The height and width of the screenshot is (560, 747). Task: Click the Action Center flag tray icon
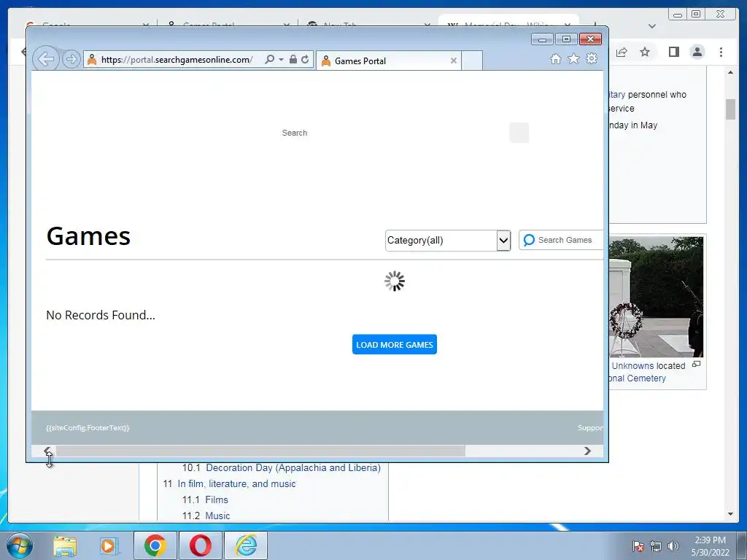(x=638, y=546)
